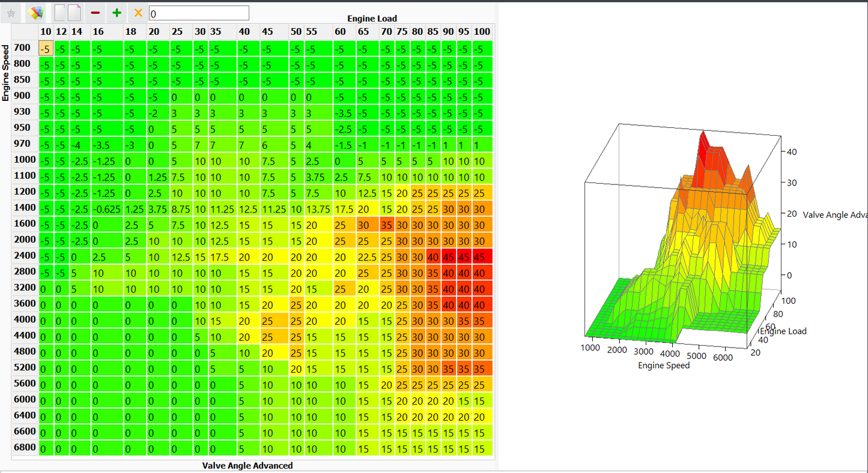This screenshot has width=868, height=473.
Task: Click the table's top-left corner header cell
Action: (25, 32)
